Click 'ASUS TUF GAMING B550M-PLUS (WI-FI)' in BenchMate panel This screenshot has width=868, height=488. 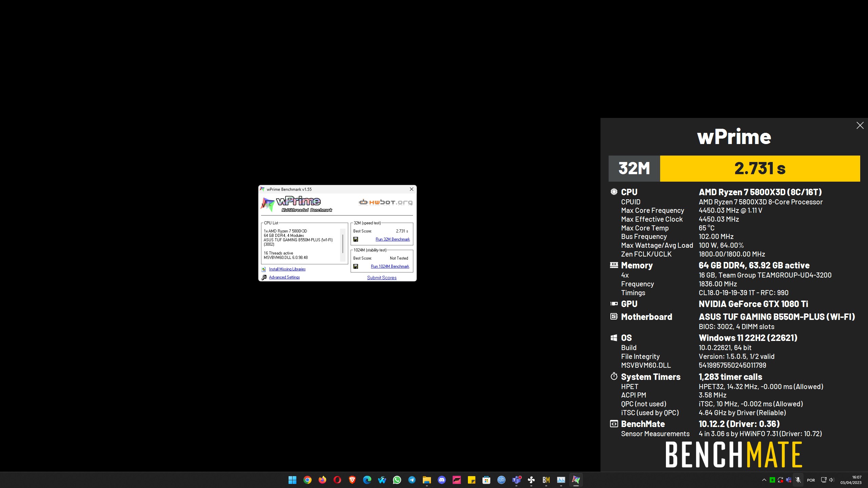pyautogui.click(x=777, y=317)
